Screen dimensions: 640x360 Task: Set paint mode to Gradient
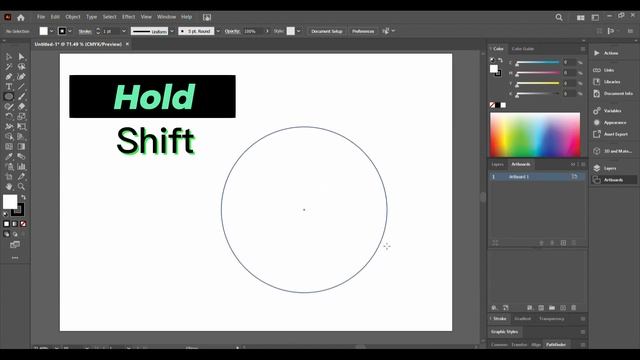(x=15, y=224)
